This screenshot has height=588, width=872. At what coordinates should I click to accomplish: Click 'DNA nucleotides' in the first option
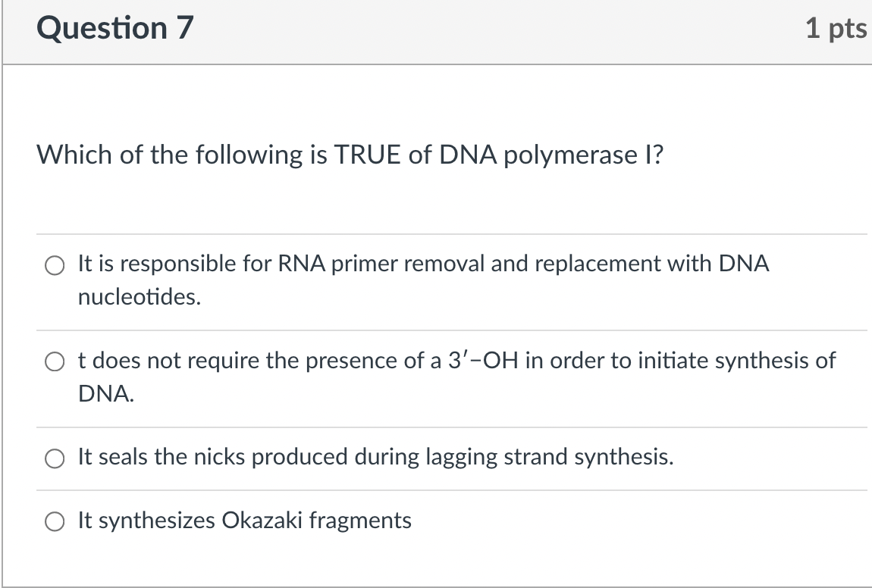tap(140, 296)
